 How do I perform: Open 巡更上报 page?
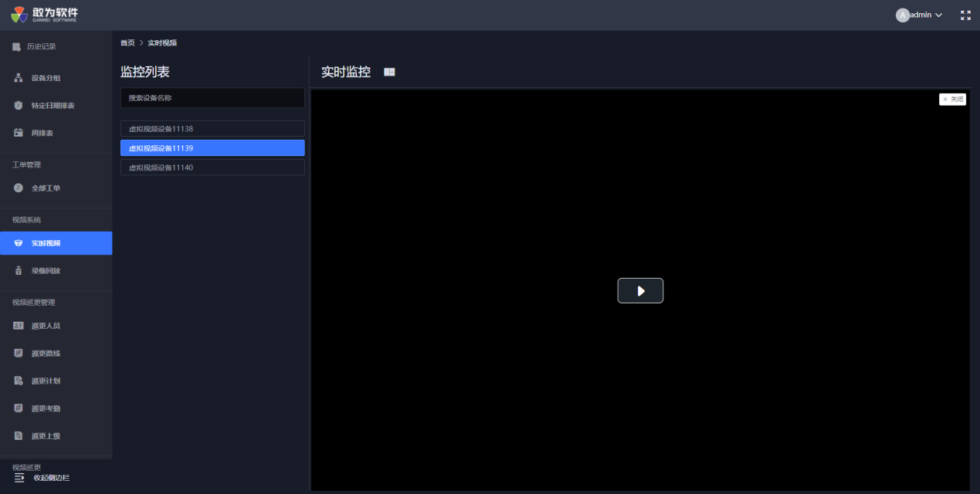[56, 436]
